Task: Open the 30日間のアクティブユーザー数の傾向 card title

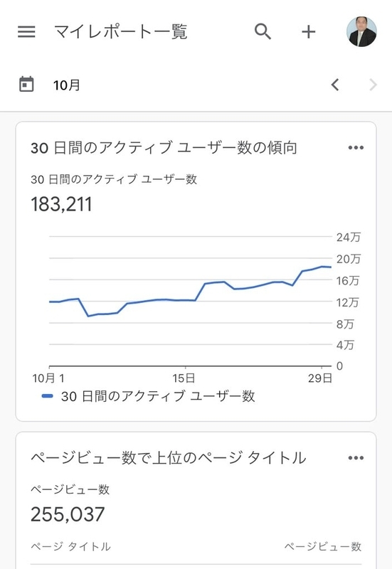Action: pyautogui.click(x=164, y=148)
